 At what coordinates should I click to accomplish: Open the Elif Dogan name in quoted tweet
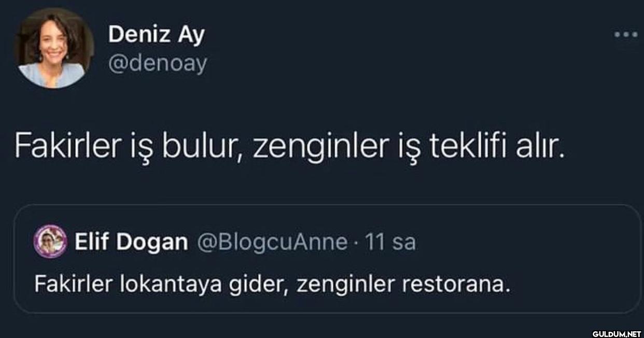tap(131, 242)
